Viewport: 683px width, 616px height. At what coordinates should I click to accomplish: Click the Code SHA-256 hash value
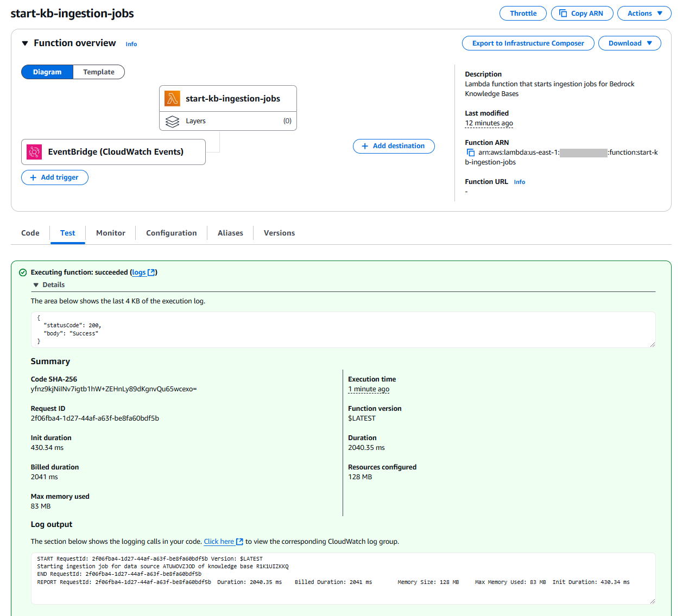pyautogui.click(x=113, y=389)
